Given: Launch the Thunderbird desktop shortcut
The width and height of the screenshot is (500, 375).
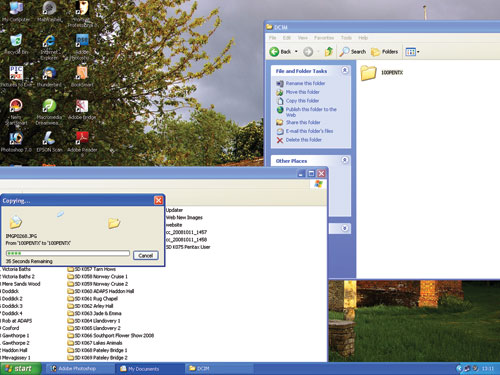Looking at the screenshot, I should [49, 77].
